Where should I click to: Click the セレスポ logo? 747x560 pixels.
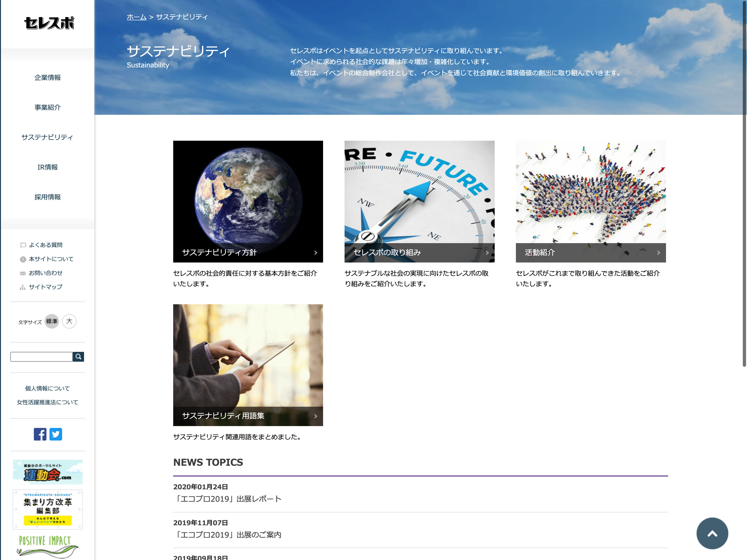tap(49, 23)
